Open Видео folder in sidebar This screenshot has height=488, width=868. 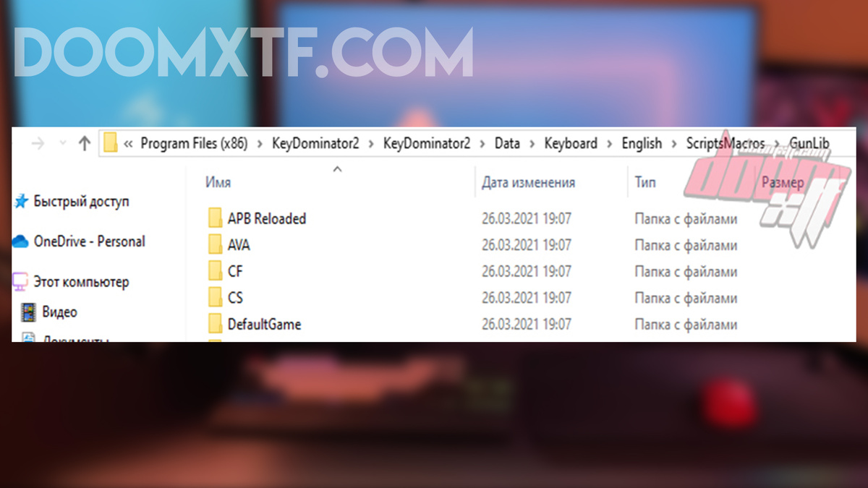59,312
